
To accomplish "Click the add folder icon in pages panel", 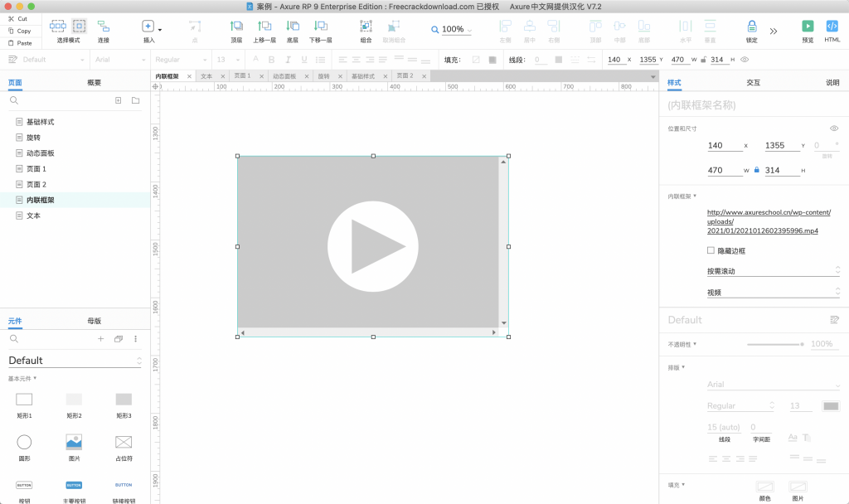I will coord(135,100).
